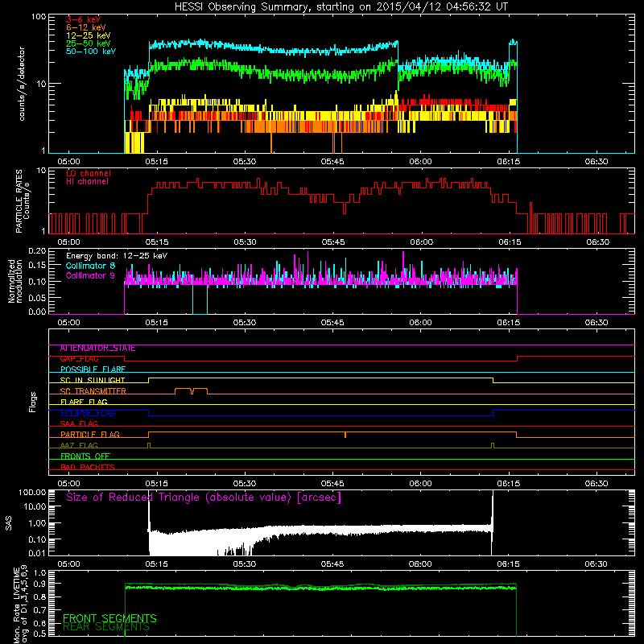Viewport: 644px width, 644px height.
Task: Click the PARTICLE_FLAG orange spike marker
Action: coord(345,435)
